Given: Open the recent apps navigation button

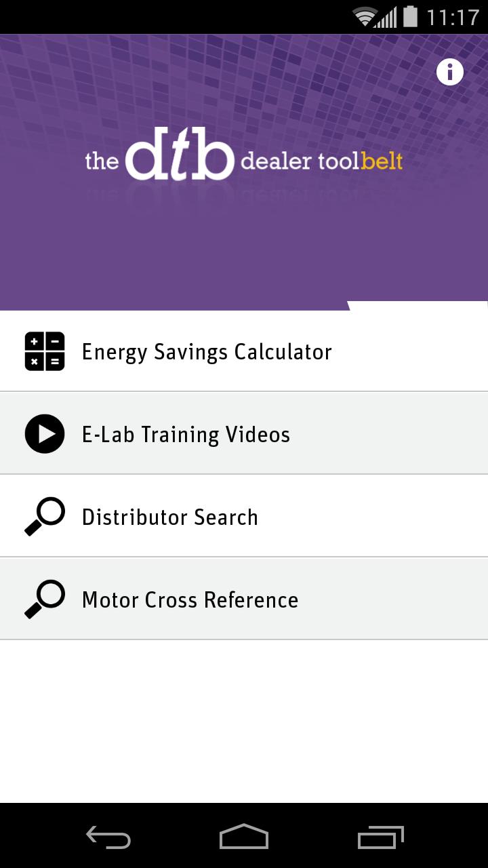Looking at the screenshot, I should 380,837.
